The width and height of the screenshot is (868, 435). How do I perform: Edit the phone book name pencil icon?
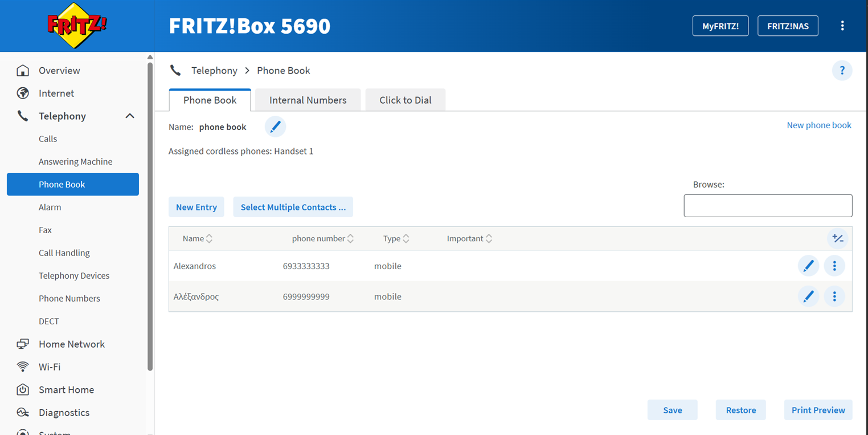click(275, 127)
